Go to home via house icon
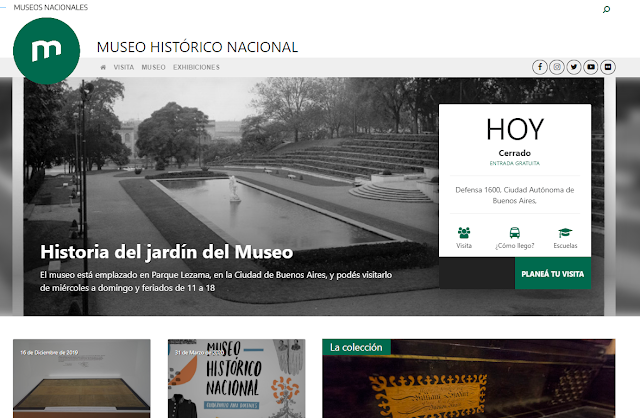The image size is (640, 418). pyautogui.click(x=103, y=67)
